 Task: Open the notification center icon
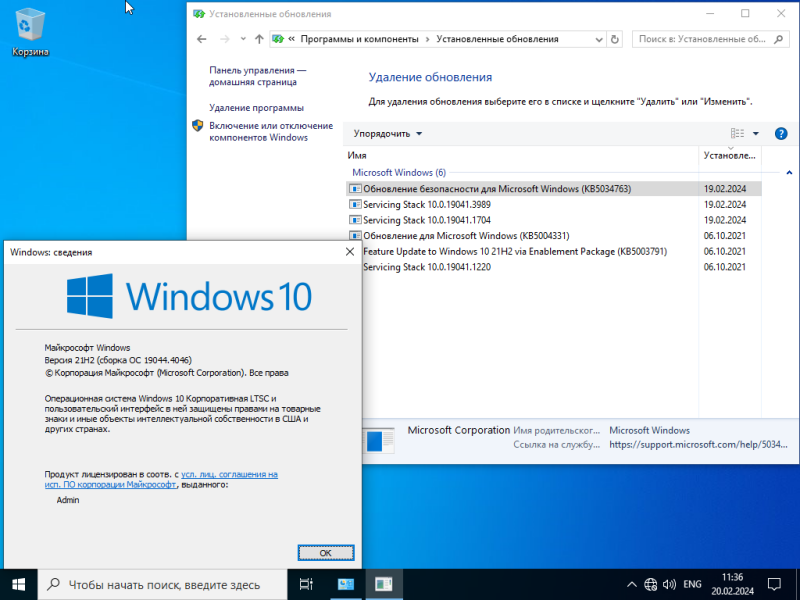774,585
